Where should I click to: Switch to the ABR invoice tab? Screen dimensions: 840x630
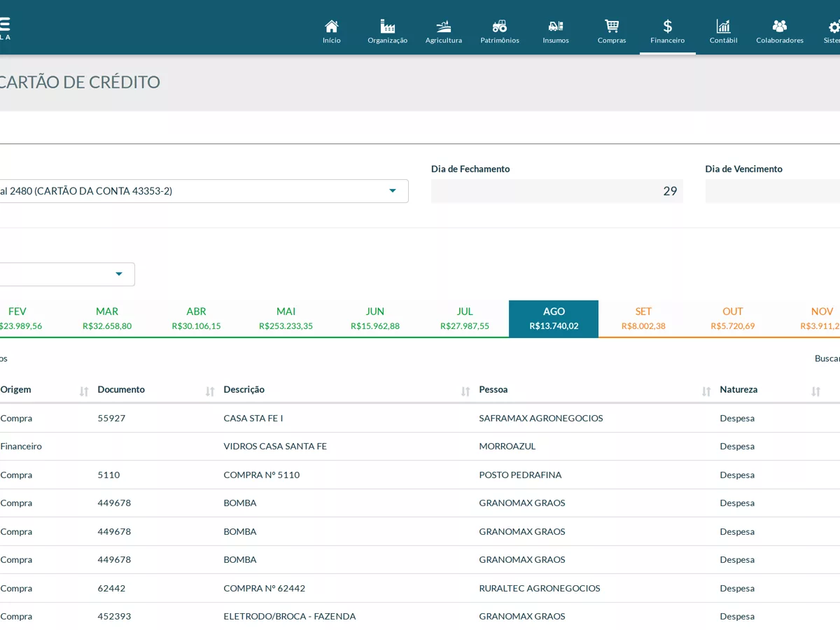coord(197,318)
